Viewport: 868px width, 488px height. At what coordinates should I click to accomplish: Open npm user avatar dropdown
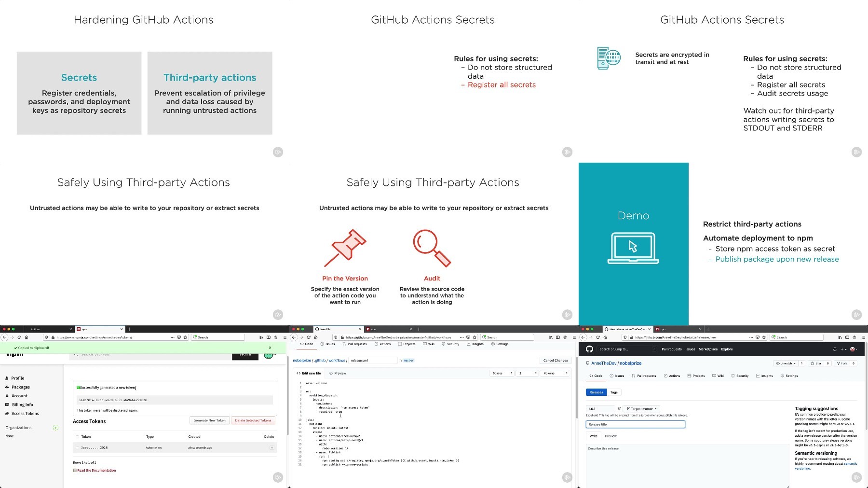coord(270,355)
